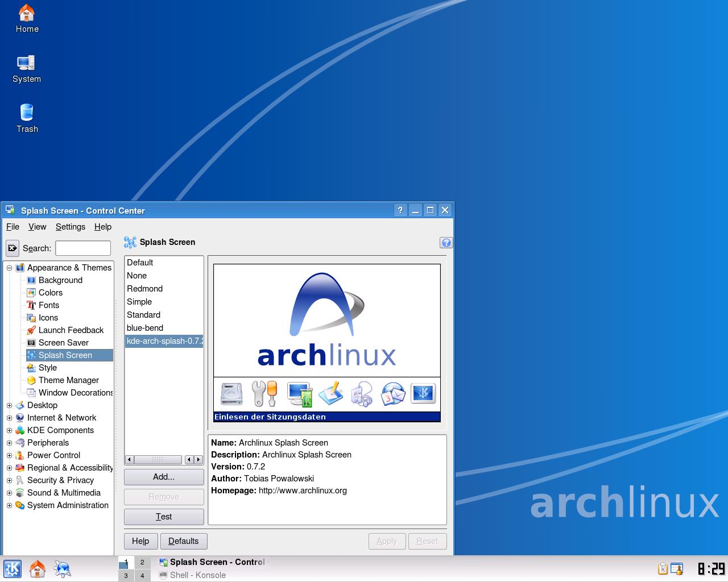Screen dimensions: 728x582
Task: Click in the Search input field
Action: tap(83, 248)
